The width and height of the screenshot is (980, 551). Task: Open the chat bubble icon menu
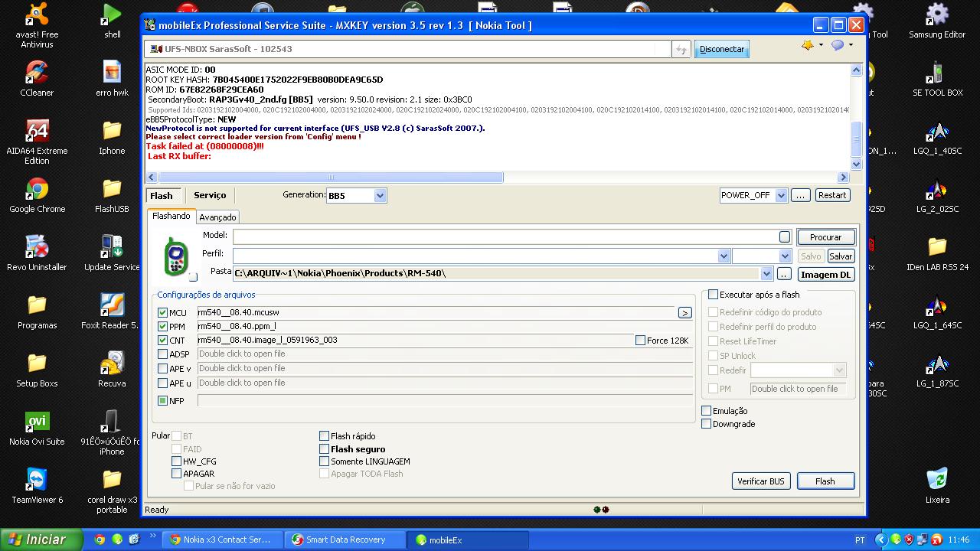pyautogui.click(x=838, y=46)
